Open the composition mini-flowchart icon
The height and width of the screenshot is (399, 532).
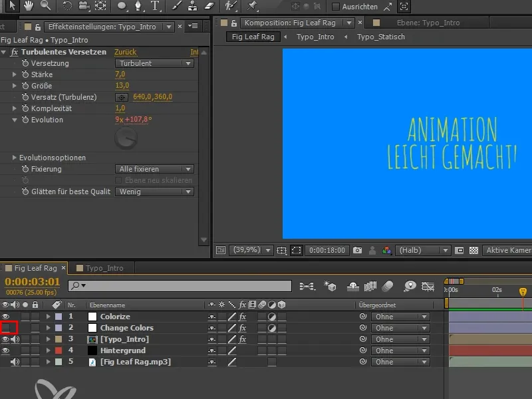307,287
